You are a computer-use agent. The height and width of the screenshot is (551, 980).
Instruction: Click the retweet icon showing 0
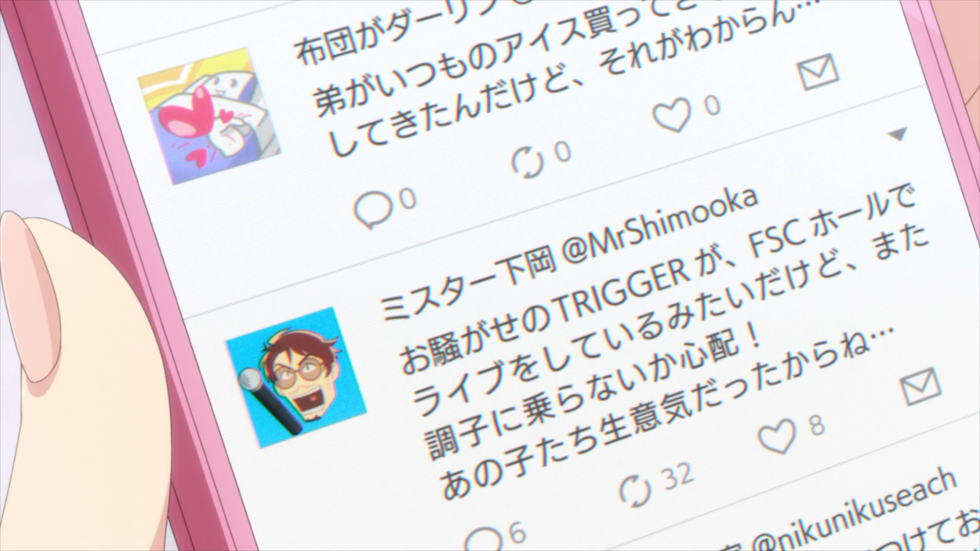tap(529, 161)
